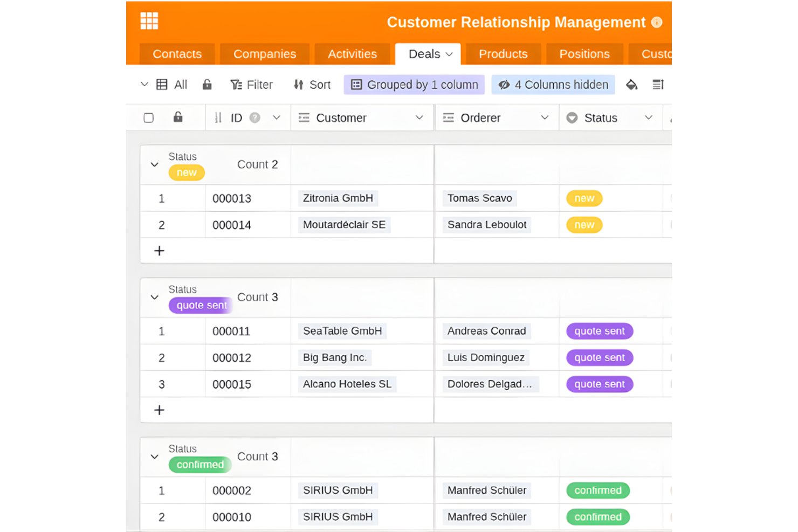Open the apps grid icon
Viewport: 798px width, 532px height.
coord(149,21)
